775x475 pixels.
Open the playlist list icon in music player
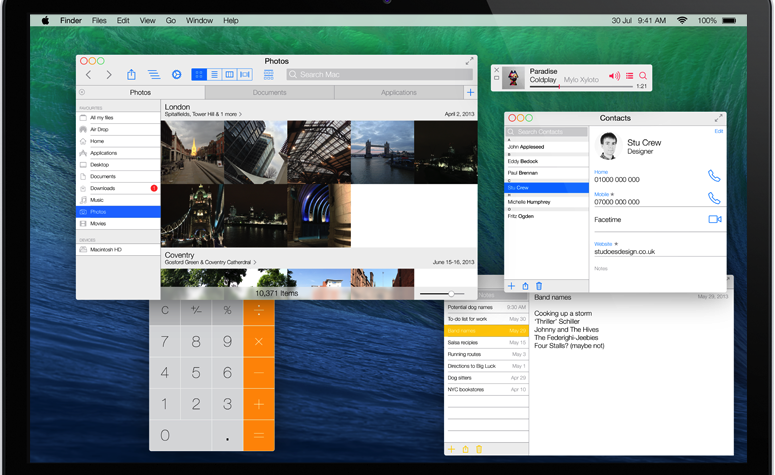pos(629,76)
